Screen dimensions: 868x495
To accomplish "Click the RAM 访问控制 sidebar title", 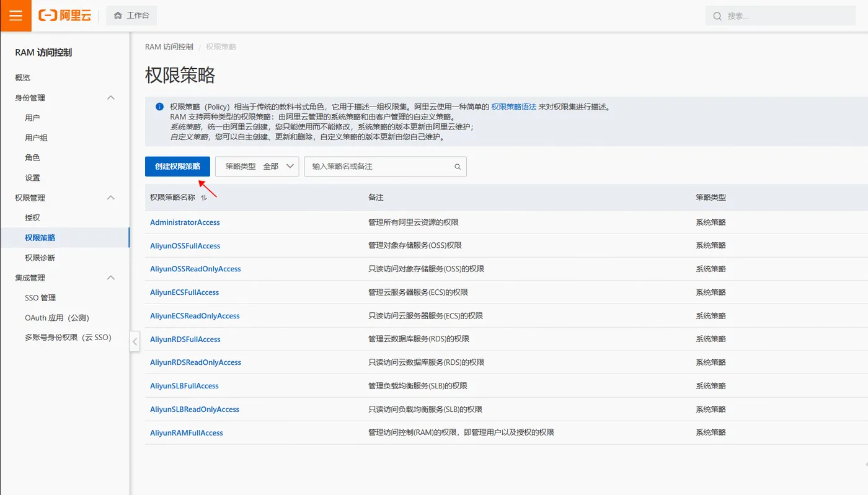I will tap(43, 53).
